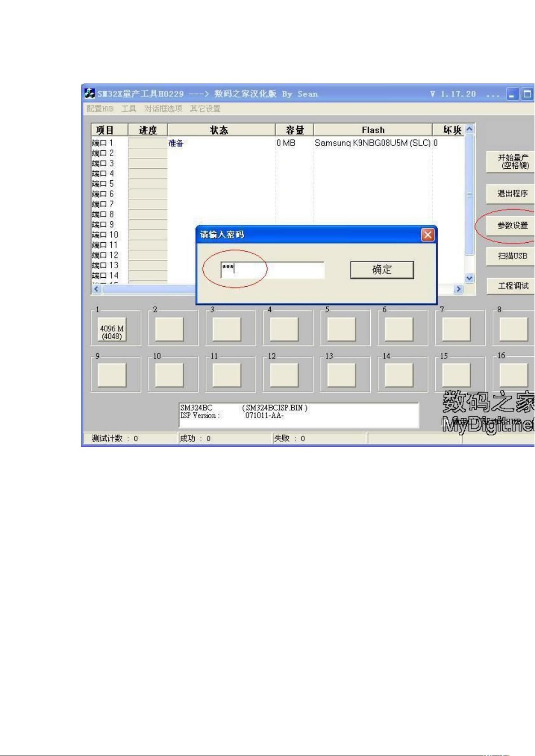Click the 工程调试 button

511,286
